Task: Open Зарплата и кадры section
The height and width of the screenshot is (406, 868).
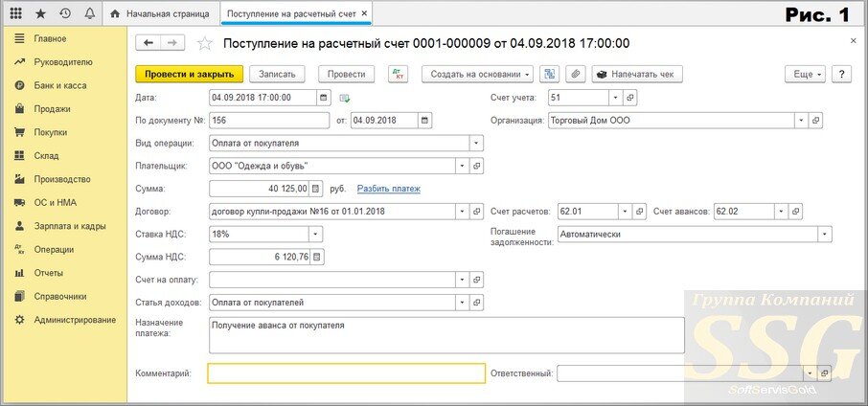Action: coord(70,226)
